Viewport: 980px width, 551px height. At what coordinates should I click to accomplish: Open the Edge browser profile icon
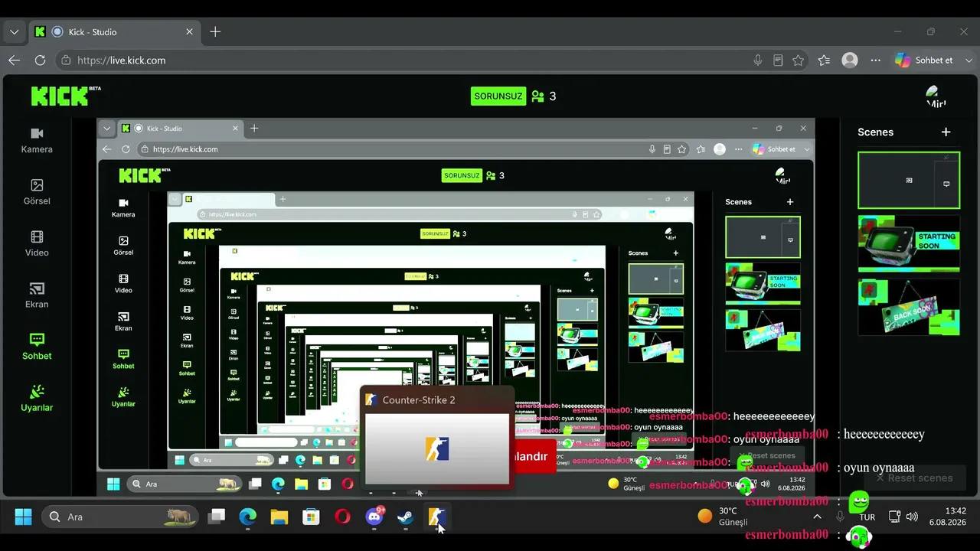pyautogui.click(x=849, y=60)
